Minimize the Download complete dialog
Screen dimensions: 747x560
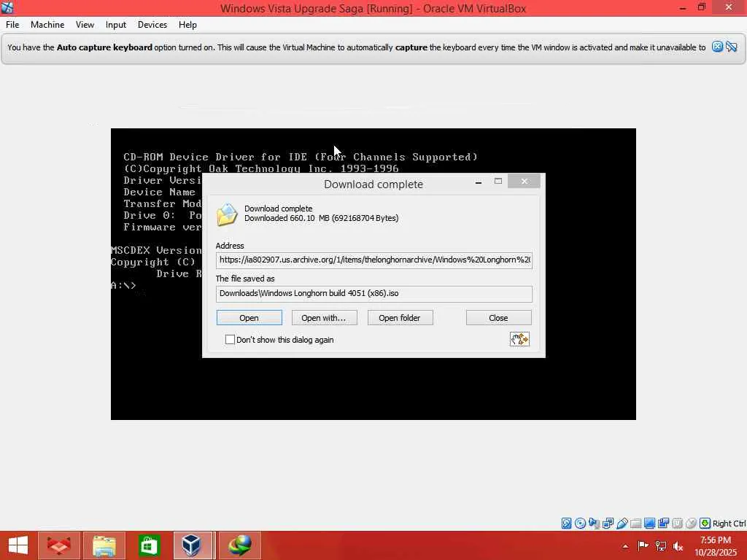click(479, 182)
